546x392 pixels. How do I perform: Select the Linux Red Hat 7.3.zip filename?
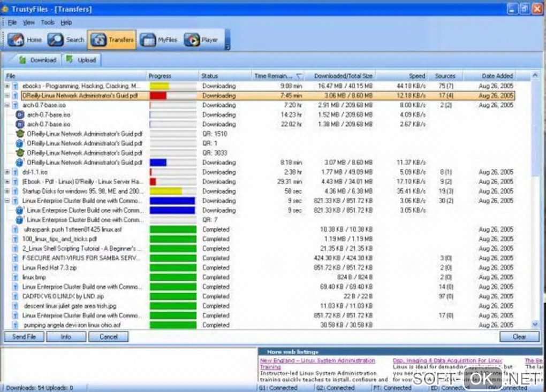click(49, 267)
